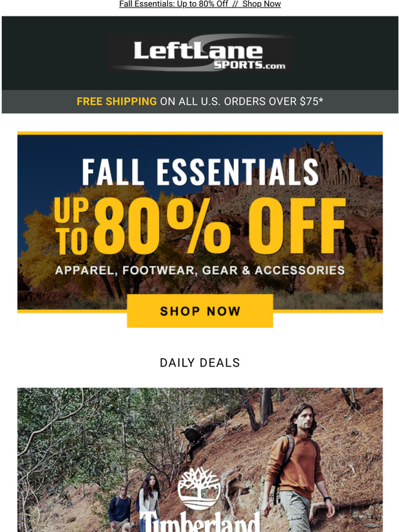Click the yellow 'OFF' word in banner

[x=297, y=226]
